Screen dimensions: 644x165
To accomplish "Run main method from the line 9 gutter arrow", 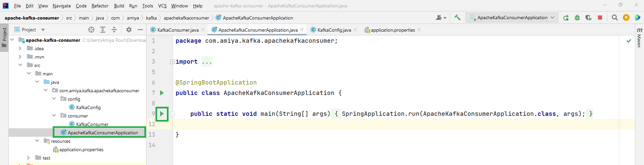I will coord(162,114).
